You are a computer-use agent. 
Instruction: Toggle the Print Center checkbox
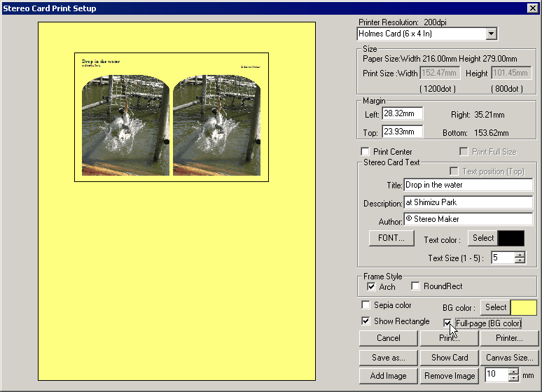365,152
